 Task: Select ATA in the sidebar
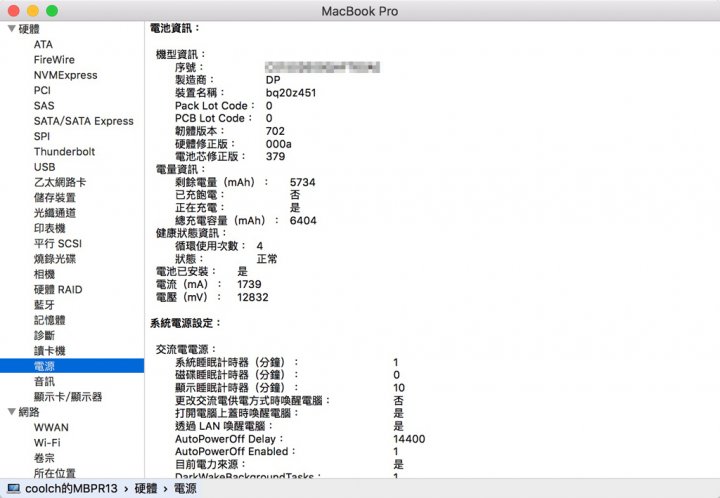click(43, 45)
